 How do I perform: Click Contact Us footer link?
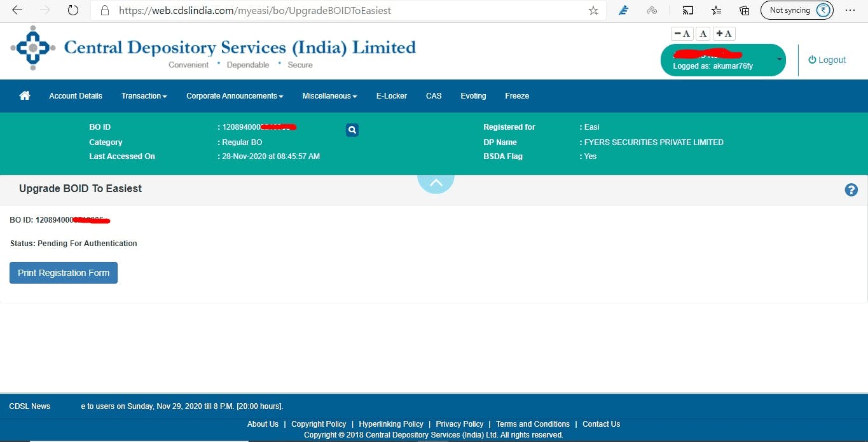[x=601, y=424]
